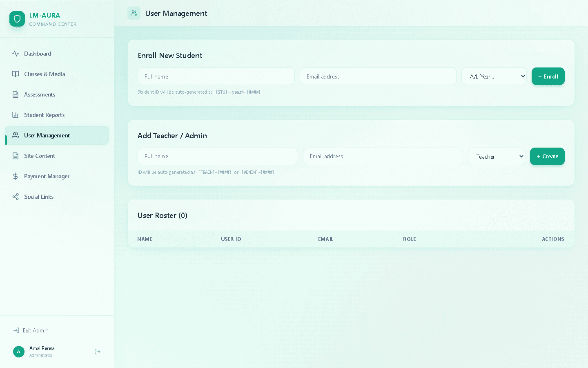This screenshot has height=368, width=588.
Task: Click the Create button
Action: pyautogui.click(x=547, y=157)
